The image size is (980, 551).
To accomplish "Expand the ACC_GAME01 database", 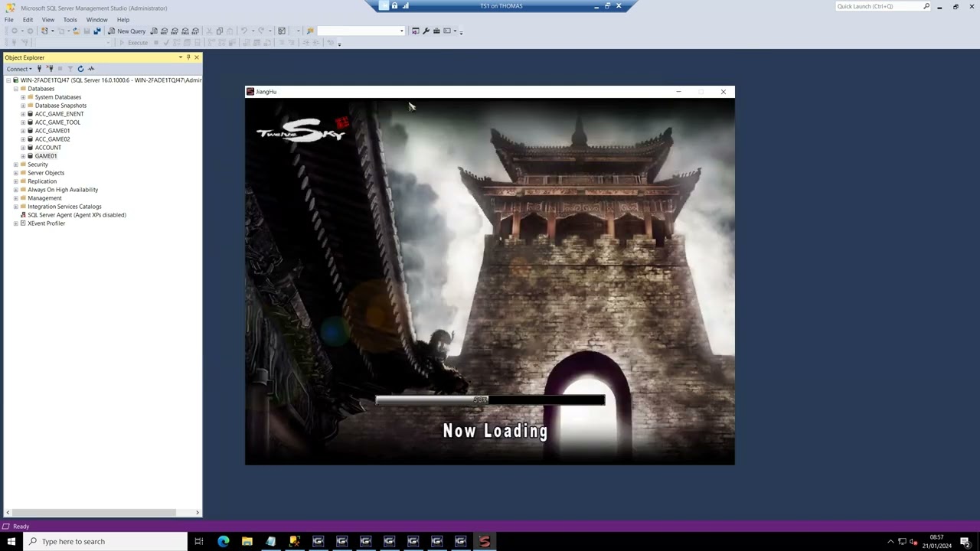I will [x=23, y=131].
